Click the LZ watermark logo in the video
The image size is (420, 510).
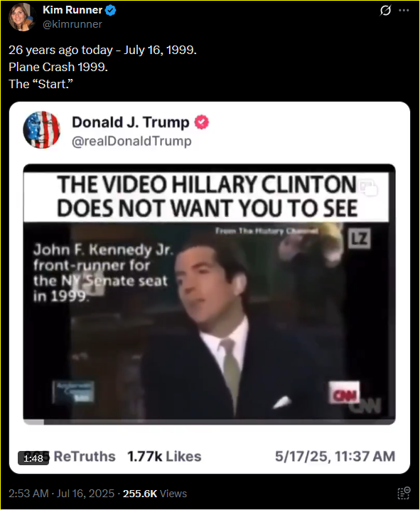point(360,238)
